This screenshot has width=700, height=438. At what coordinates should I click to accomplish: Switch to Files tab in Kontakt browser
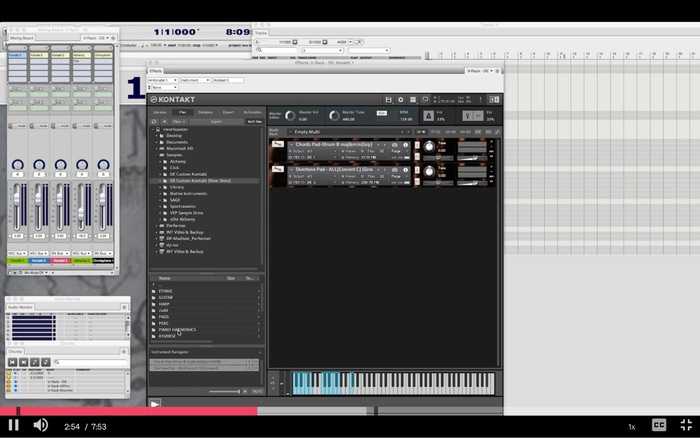[x=183, y=113]
